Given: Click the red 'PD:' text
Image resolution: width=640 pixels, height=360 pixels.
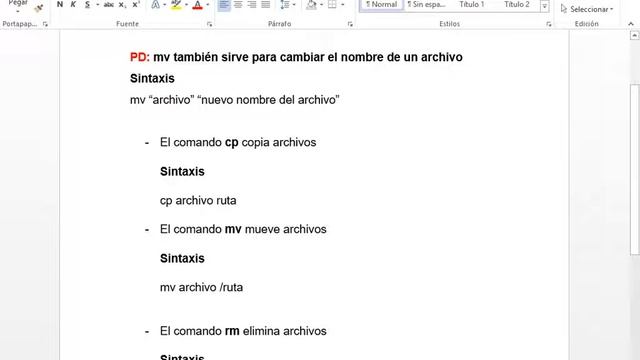Looking at the screenshot, I should click(140, 57).
